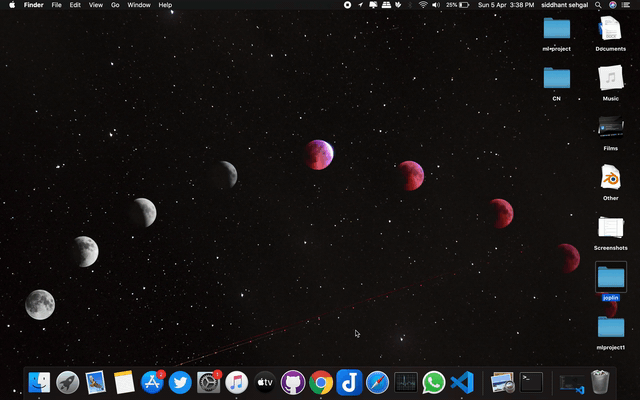Open Activity Monitor in the Dock
The height and width of the screenshot is (400, 640).
pyautogui.click(x=406, y=382)
